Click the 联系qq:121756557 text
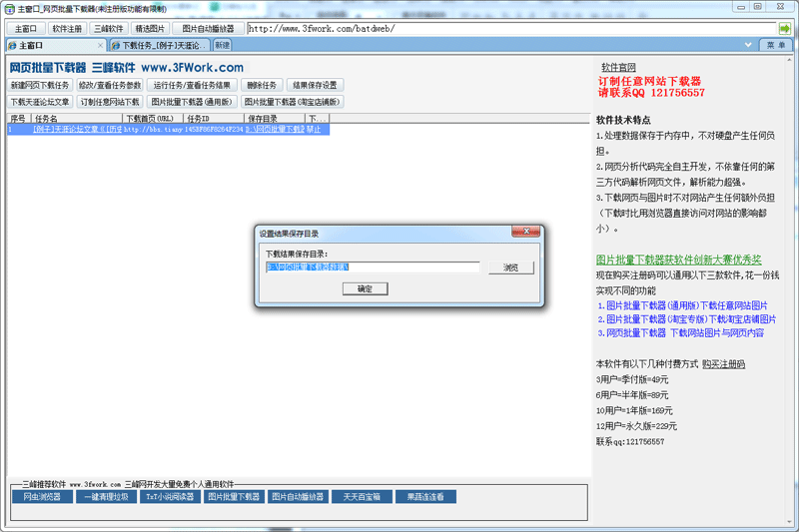 tap(630, 441)
